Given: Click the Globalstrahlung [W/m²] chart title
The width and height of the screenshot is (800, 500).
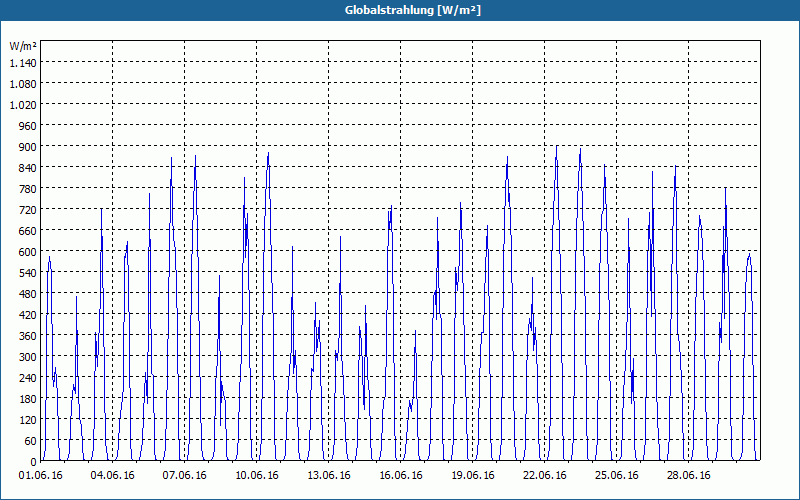Looking at the screenshot, I should [412, 10].
